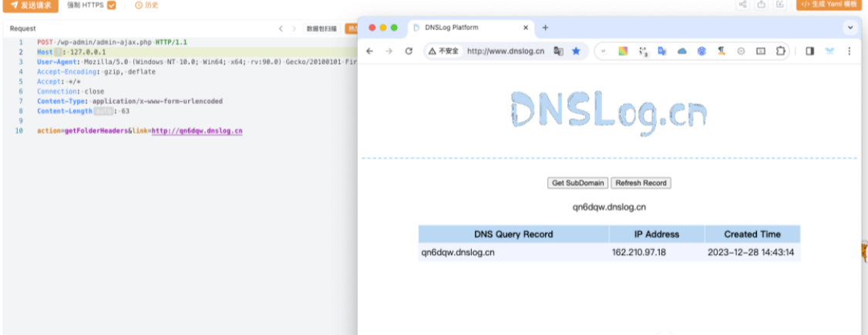Open the 历史 history panel

tap(146, 5)
